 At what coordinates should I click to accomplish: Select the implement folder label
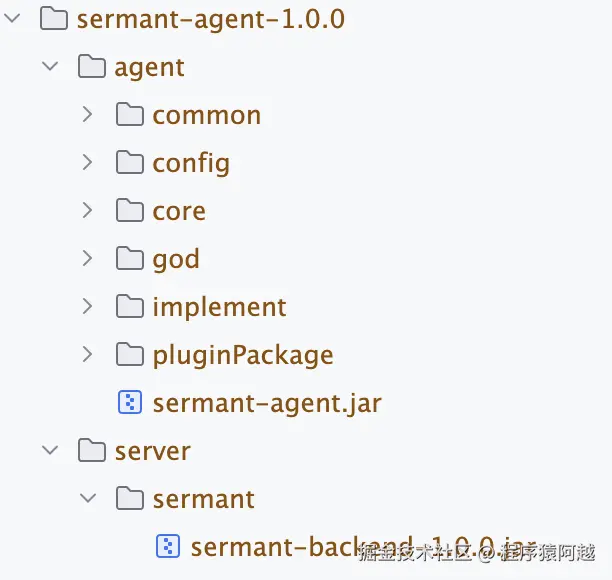tap(219, 307)
